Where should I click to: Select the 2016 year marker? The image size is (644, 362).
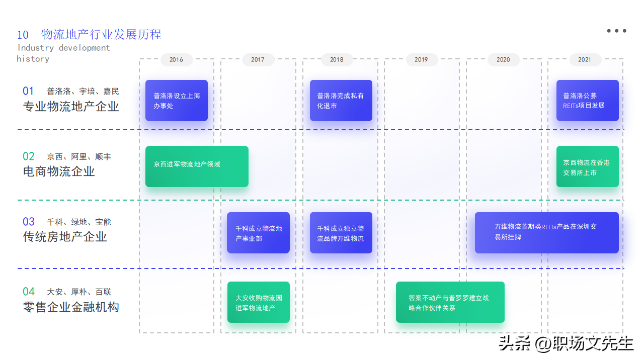(x=176, y=59)
